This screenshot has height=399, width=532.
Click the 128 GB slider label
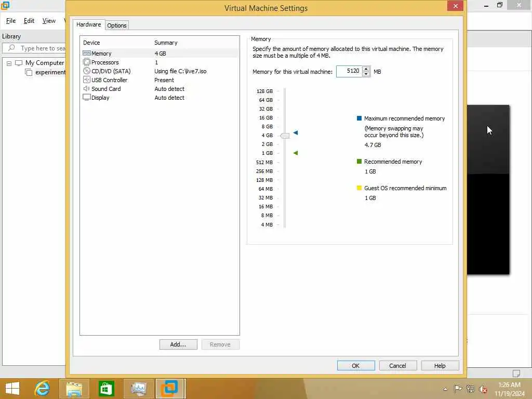(x=264, y=91)
